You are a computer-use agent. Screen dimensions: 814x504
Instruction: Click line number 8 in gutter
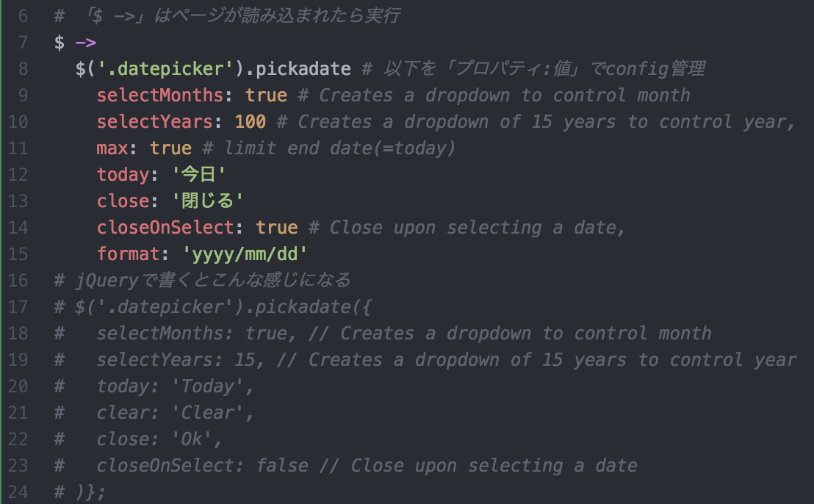(x=23, y=68)
